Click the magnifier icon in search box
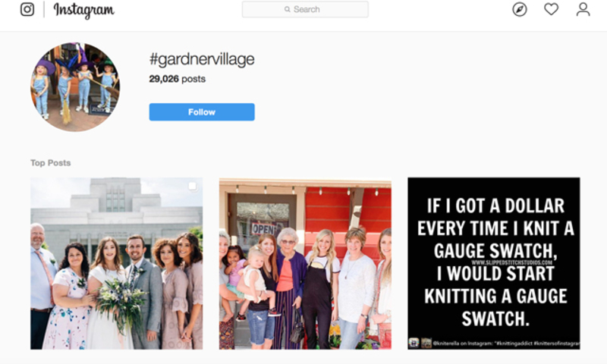The width and height of the screenshot is (607, 364). coord(288,9)
